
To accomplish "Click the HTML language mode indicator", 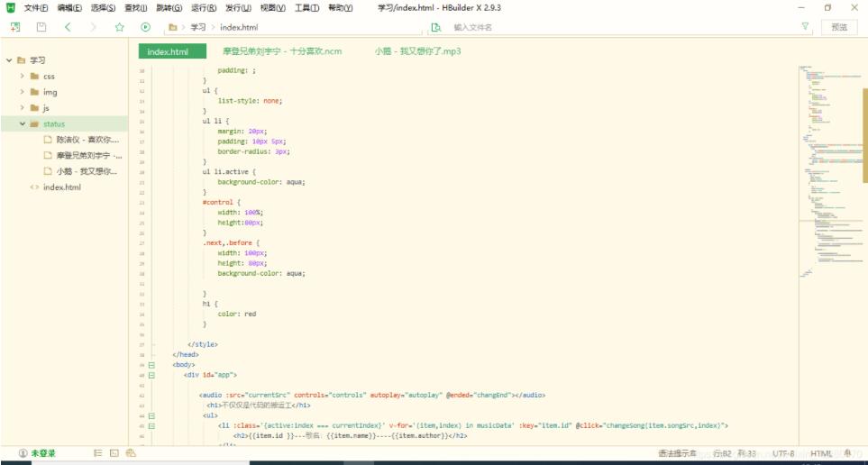I will coord(821,453).
